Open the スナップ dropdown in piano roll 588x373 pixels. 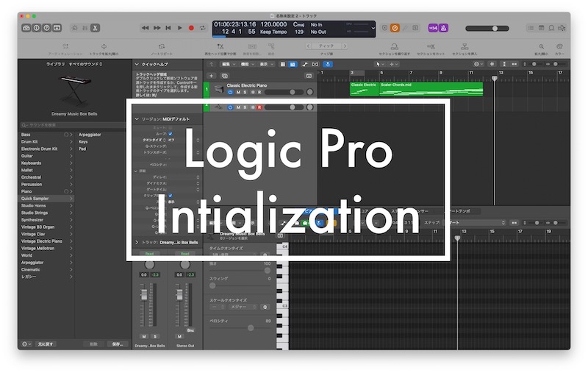[474, 222]
